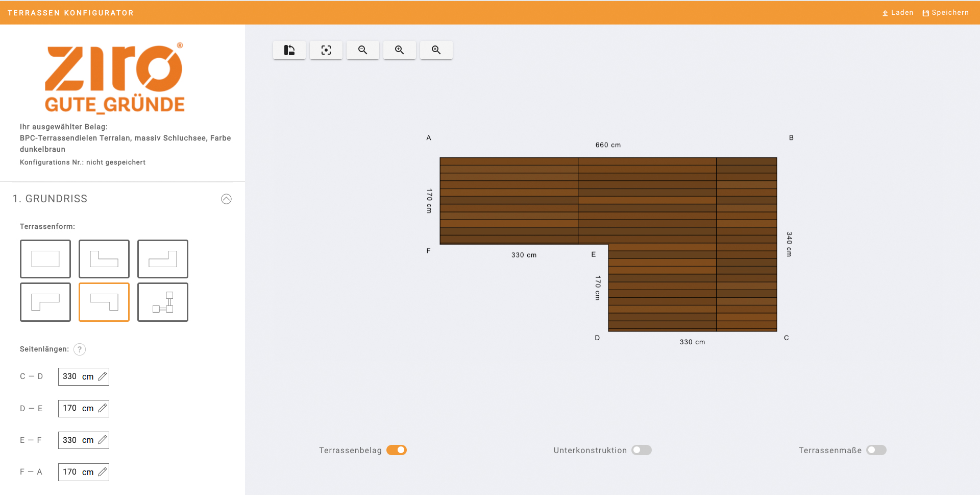Toggle the Terrassenbelag switch off
The width and height of the screenshot is (980, 496).
tap(397, 450)
